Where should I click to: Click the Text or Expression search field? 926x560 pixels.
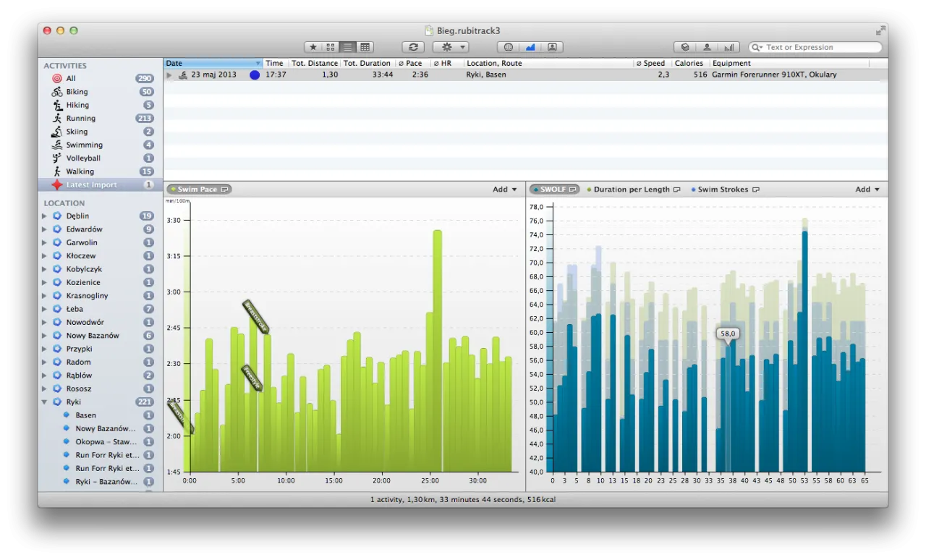click(821, 47)
